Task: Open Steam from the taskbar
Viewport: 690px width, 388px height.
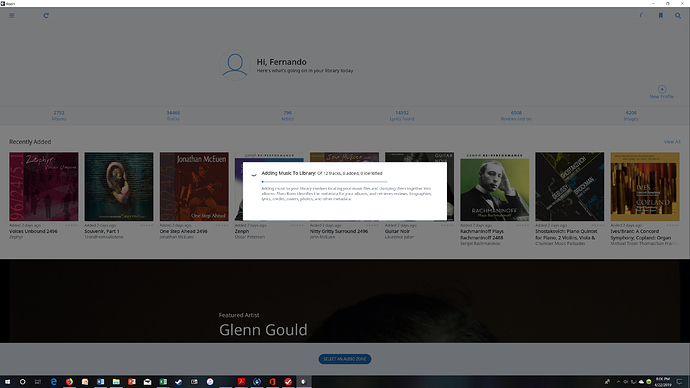Action: click(179, 382)
